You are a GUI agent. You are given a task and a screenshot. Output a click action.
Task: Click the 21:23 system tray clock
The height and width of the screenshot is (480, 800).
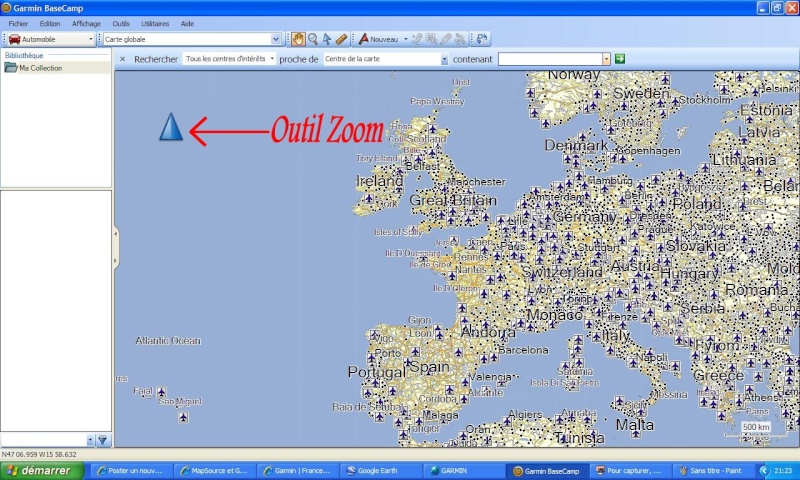(x=783, y=471)
